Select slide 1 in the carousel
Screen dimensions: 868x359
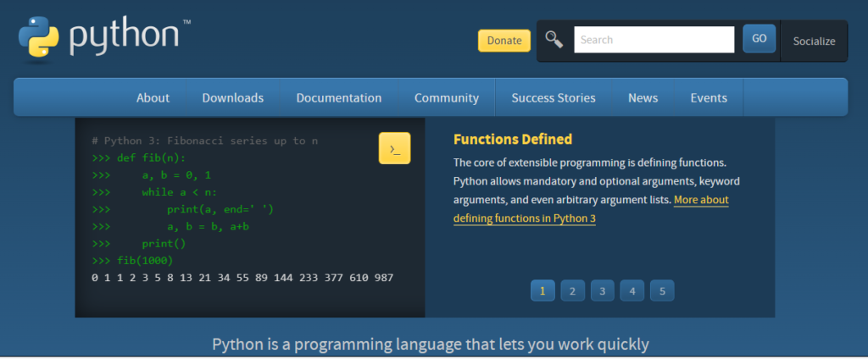(542, 291)
